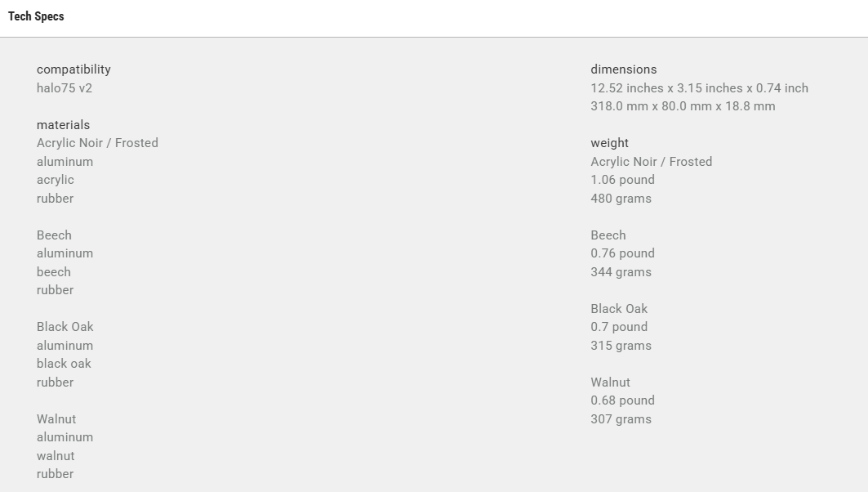Viewport: 868px width, 492px height.
Task: Click the lowercase beech material entry
Action: click(54, 272)
